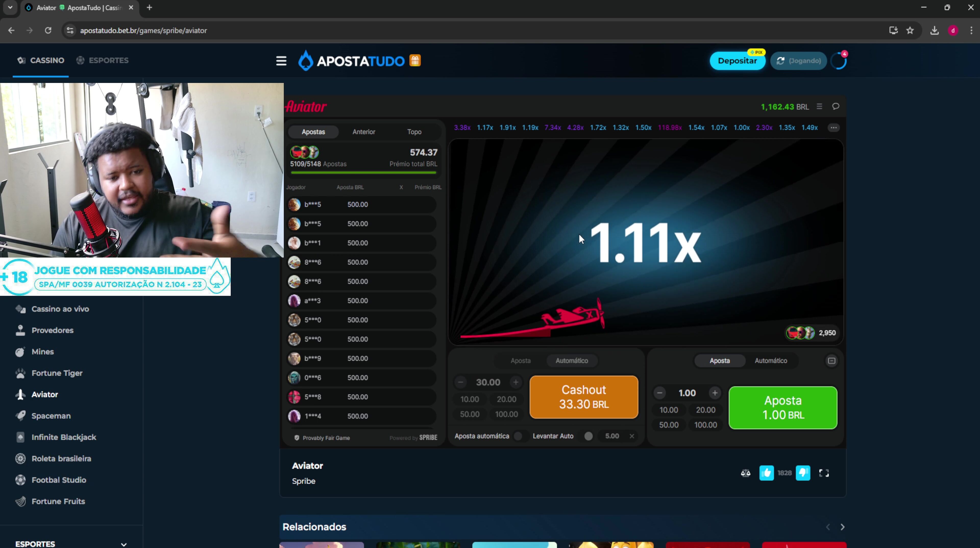Select Aposta tab in second bet panel

[720, 361]
